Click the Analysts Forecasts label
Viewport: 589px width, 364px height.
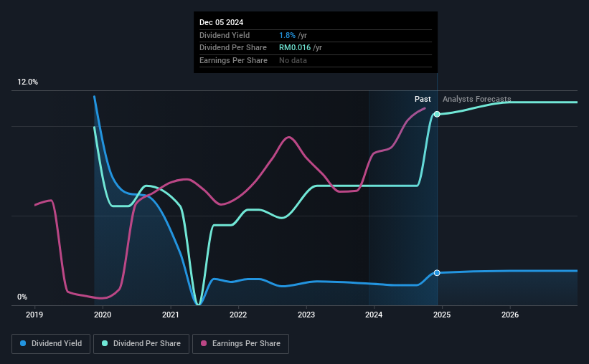476,99
